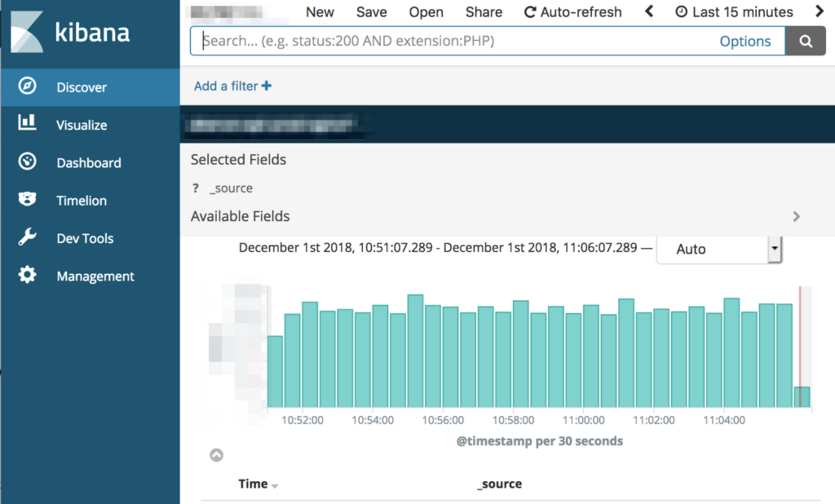The image size is (835, 504).
Task: Click the Dev Tools wrench icon
Action: pos(27,238)
